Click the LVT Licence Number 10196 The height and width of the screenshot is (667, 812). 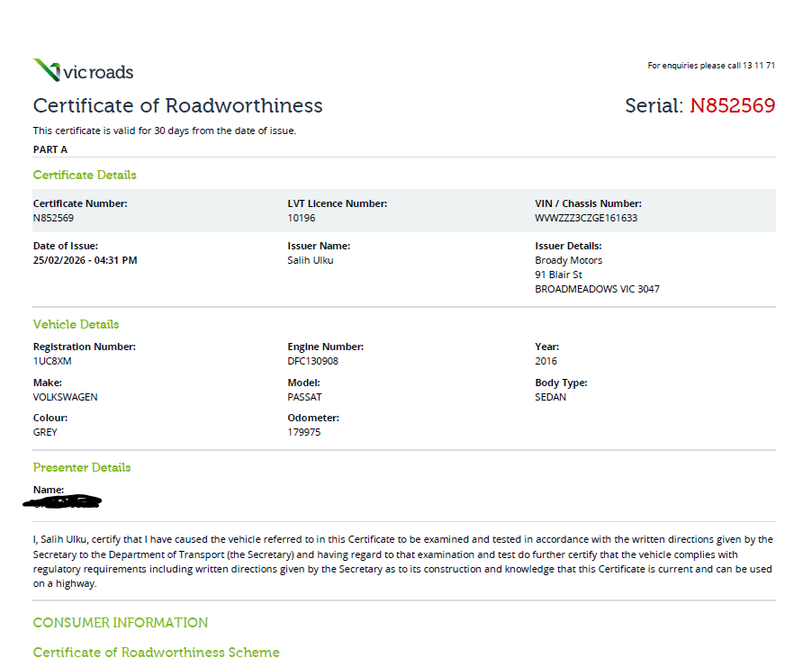(x=301, y=218)
